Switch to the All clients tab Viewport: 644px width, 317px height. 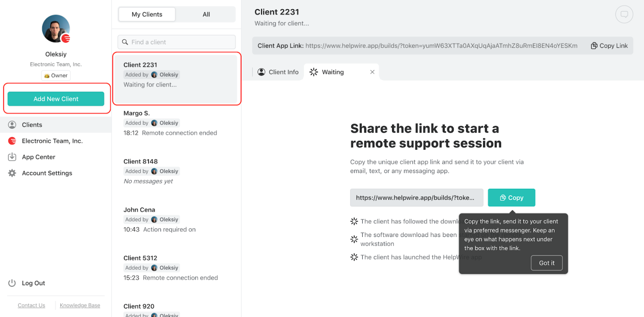[x=206, y=14]
